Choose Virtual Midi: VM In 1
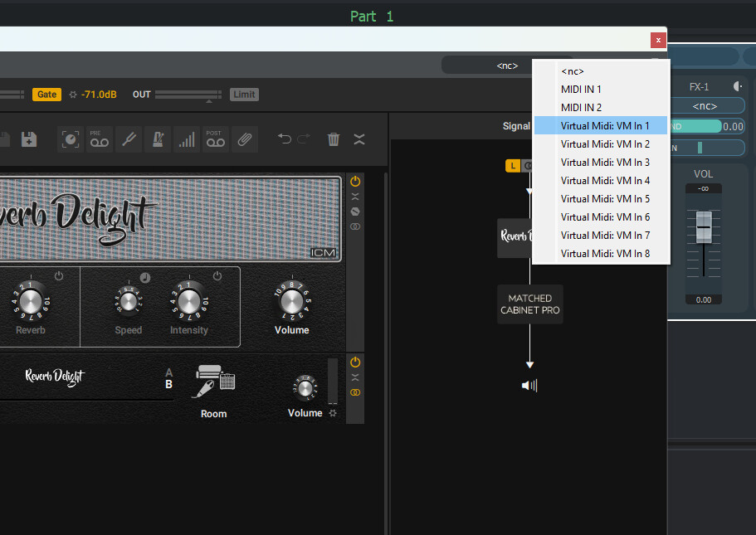The height and width of the screenshot is (535, 756). pos(601,126)
